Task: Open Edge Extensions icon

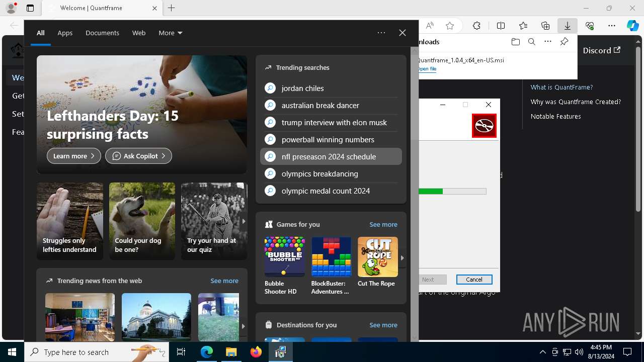Action: (476, 26)
